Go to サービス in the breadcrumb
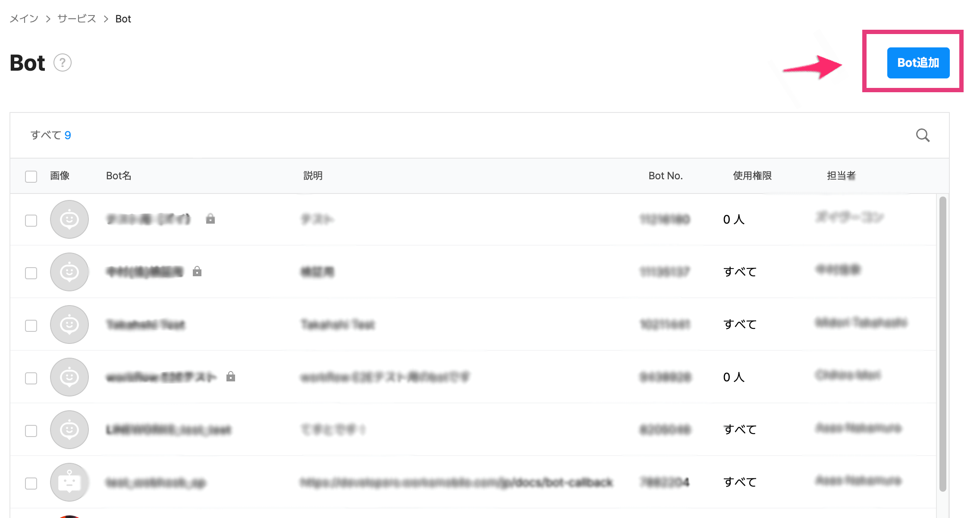The height and width of the screenshot is (518, 980). 77,19
